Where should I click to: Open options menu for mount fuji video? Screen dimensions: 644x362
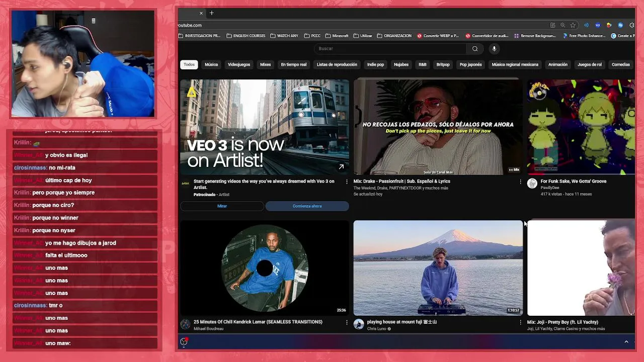click(520, 322)
